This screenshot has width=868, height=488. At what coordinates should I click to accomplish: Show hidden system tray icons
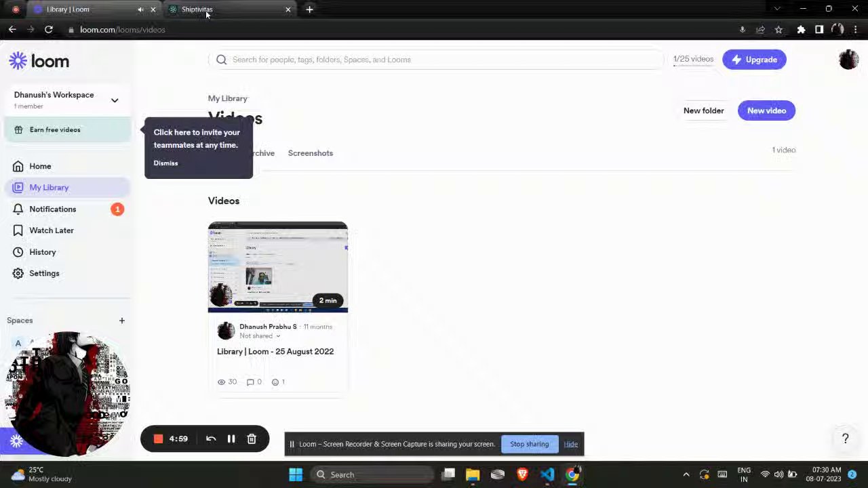point(686,475)
